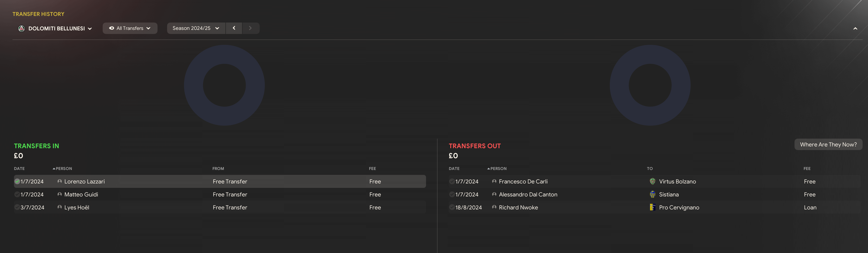Click the person icon beside Lorenzo Lazzari
This screenshot has height=253, width=868.
pyautogui.click(x=60, y=181)
